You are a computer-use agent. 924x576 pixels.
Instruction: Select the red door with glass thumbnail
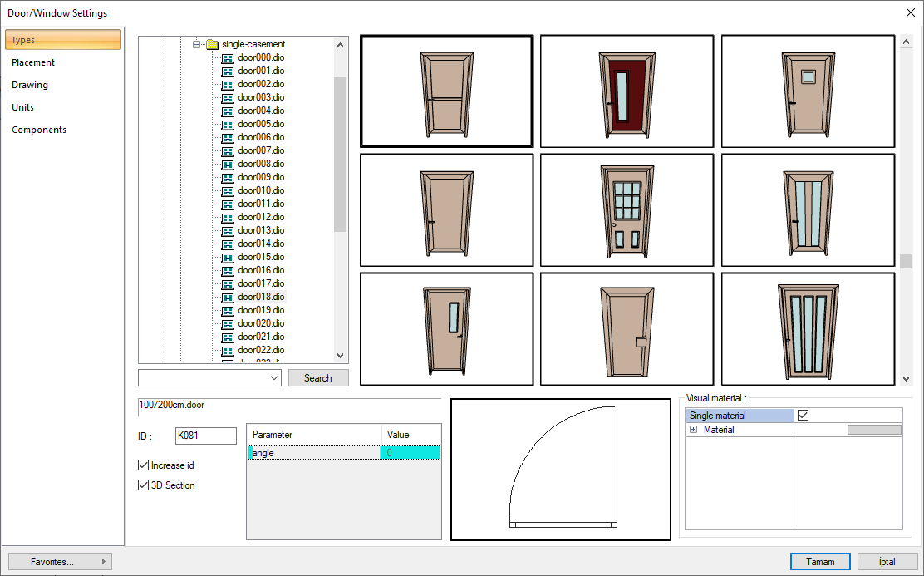(627, 91)
